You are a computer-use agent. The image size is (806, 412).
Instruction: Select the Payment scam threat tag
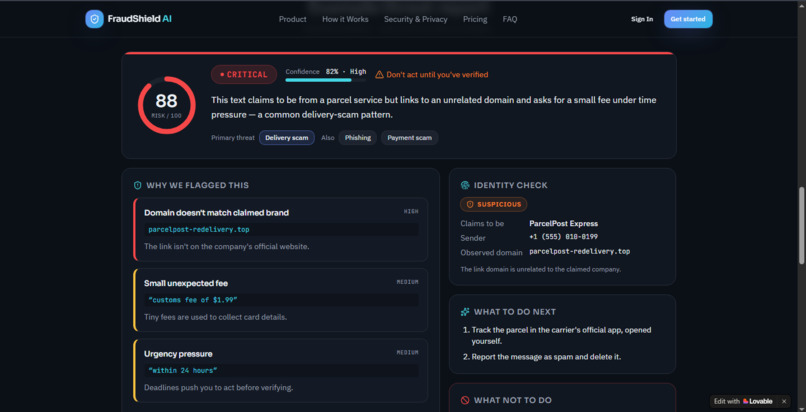point(410,138)
